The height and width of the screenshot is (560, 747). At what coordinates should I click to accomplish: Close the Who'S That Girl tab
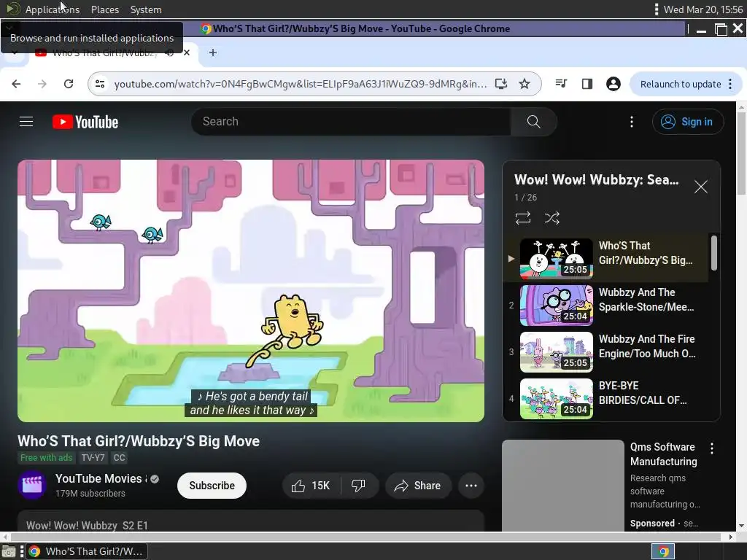click(x=187, y=52)
